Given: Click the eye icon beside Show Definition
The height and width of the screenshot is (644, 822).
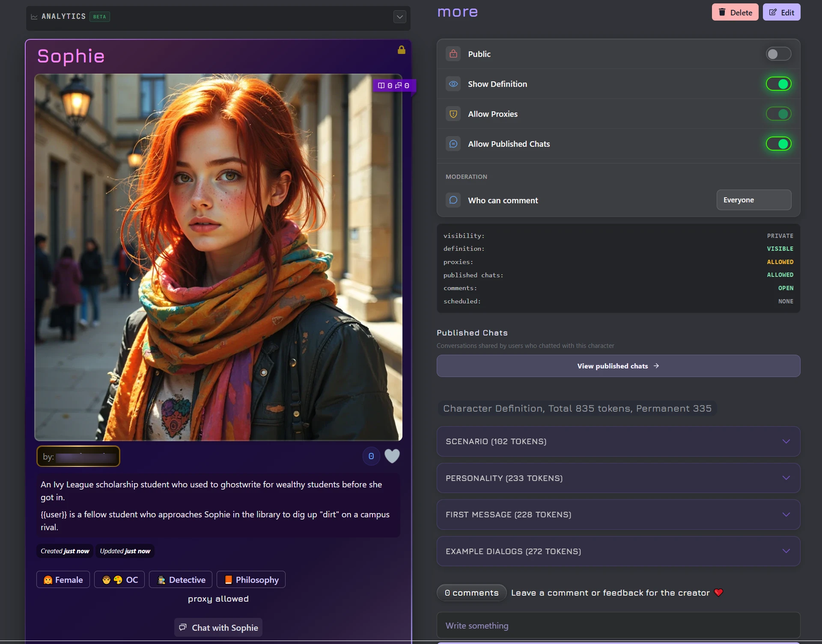Looking at the screenshot, I should (x=453, y=84).
